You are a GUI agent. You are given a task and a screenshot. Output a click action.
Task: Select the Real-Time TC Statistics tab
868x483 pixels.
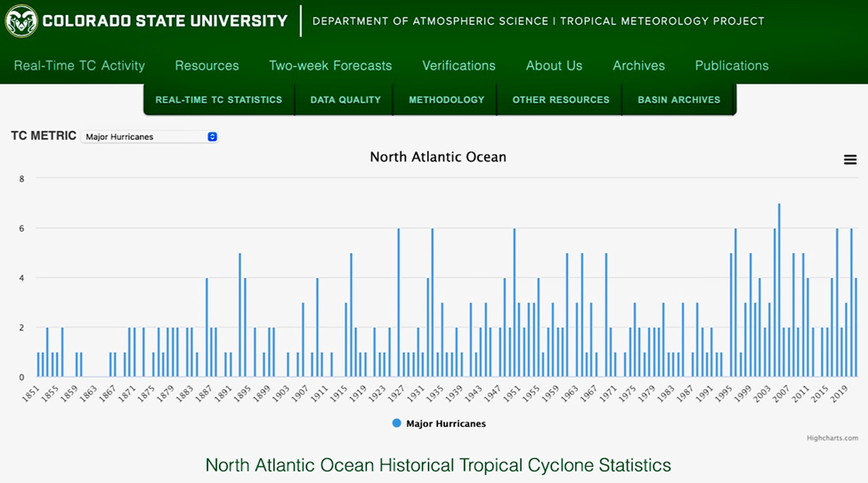[218, 100]
